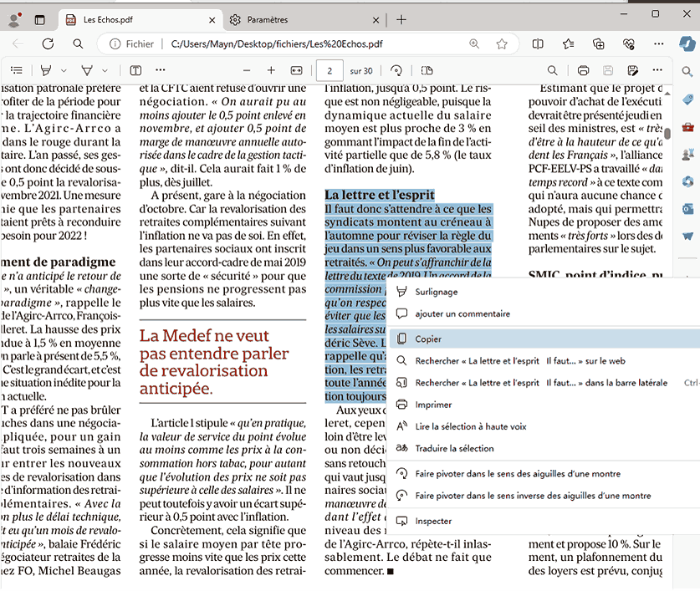Image resolution: width=700 pixels, height=591 pixels.
Task: Click the zoom magnifier in address bar
Action: [474, 43]
